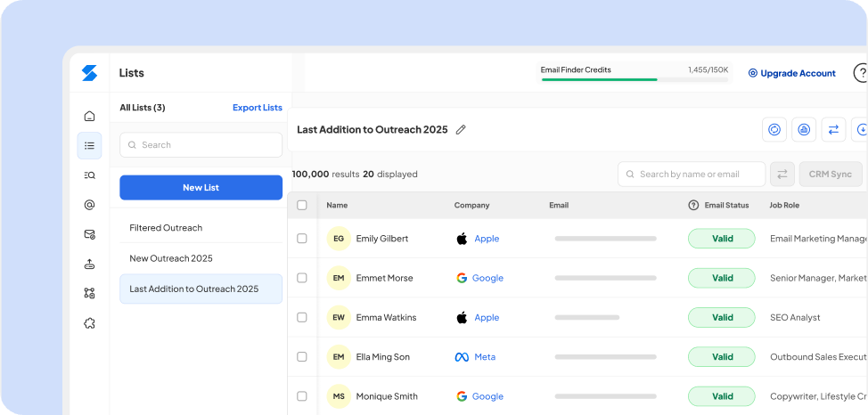The width and height of the screenshot is (868, 415).
Task: Select Emma Watkins row checkbox
Action: coord(302,317)
